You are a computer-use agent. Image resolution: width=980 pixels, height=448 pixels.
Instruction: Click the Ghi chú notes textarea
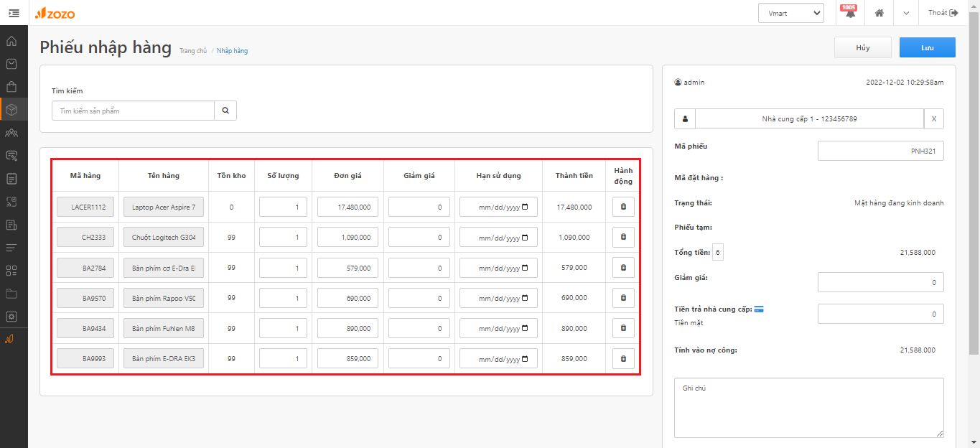(809, 408)
